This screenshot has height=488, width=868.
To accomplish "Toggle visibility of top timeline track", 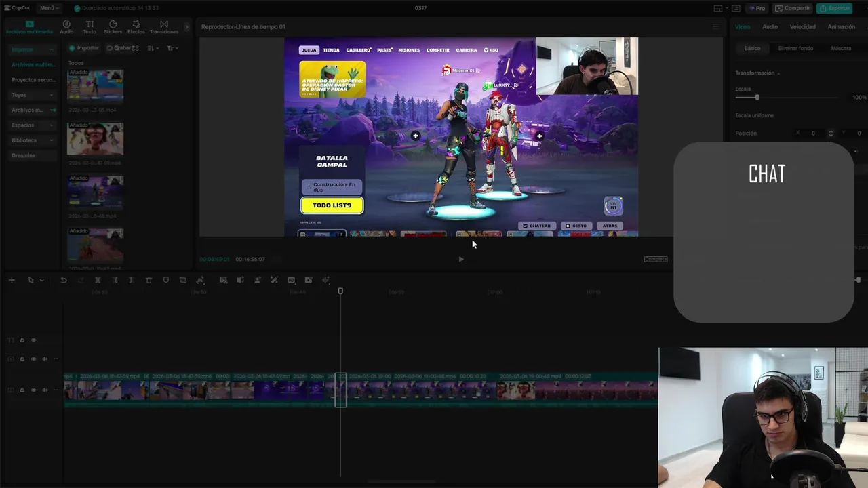I will (x=33, y=340).
